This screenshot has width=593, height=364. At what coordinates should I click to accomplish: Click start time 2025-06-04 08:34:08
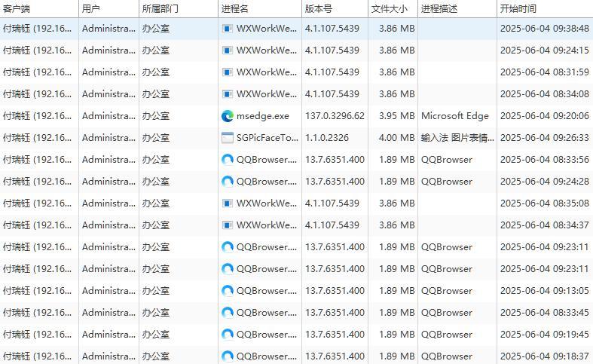(x=545, y=94)
